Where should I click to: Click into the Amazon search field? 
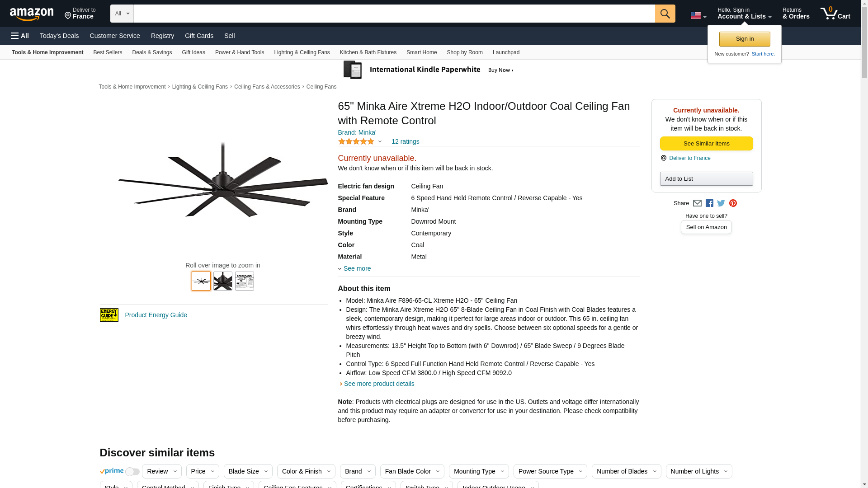(394, 14)
